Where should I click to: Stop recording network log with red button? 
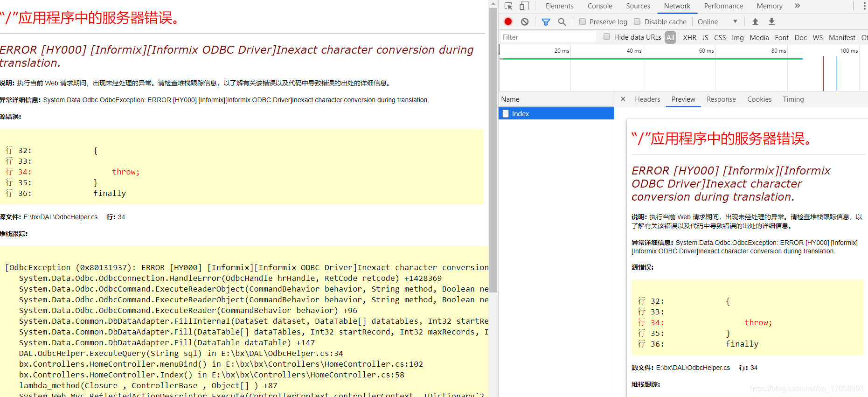click(x=508, y=21)
